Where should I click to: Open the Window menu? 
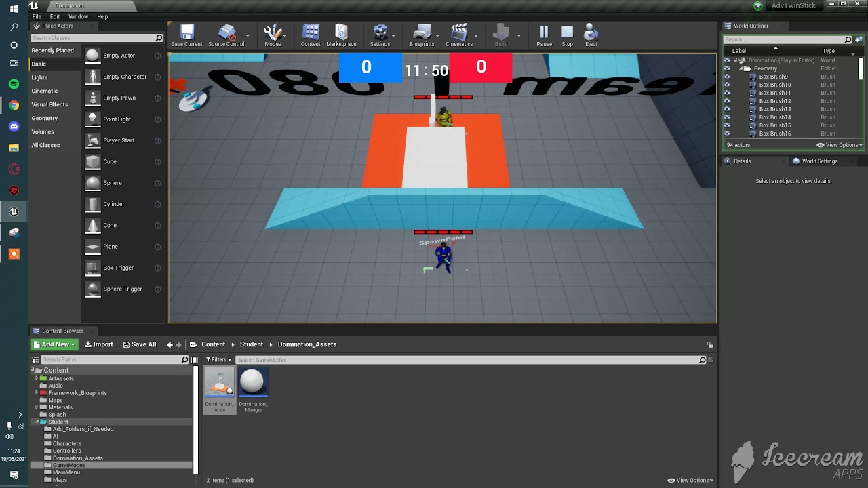click(x=78, y=16)
